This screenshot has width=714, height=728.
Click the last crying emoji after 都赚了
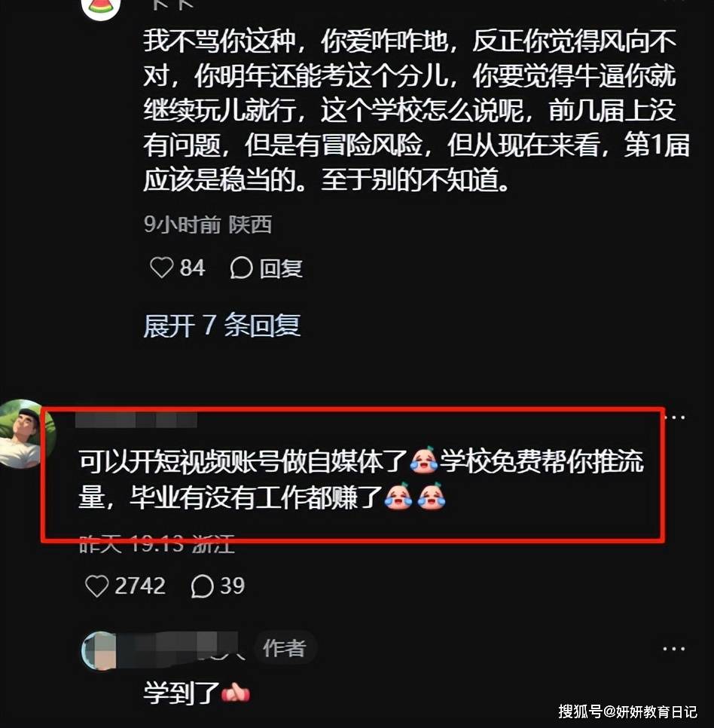pyautogui.click(x=431, y=497)
